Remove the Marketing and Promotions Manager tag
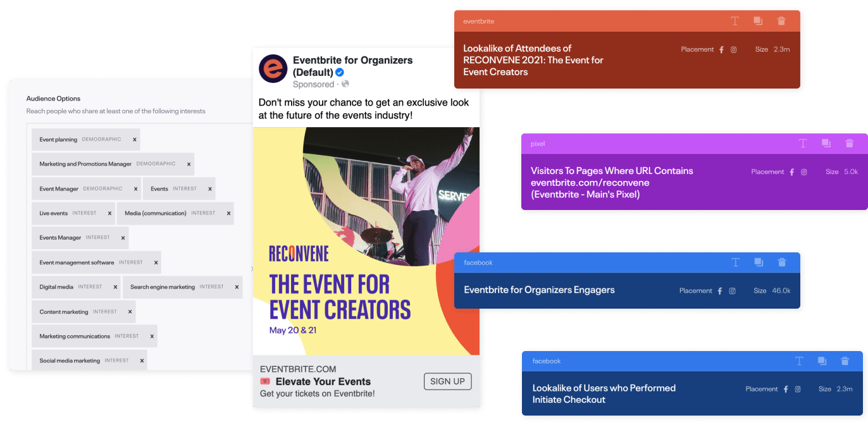This screenshot has width=868, height=432. [x=189, y=164]
